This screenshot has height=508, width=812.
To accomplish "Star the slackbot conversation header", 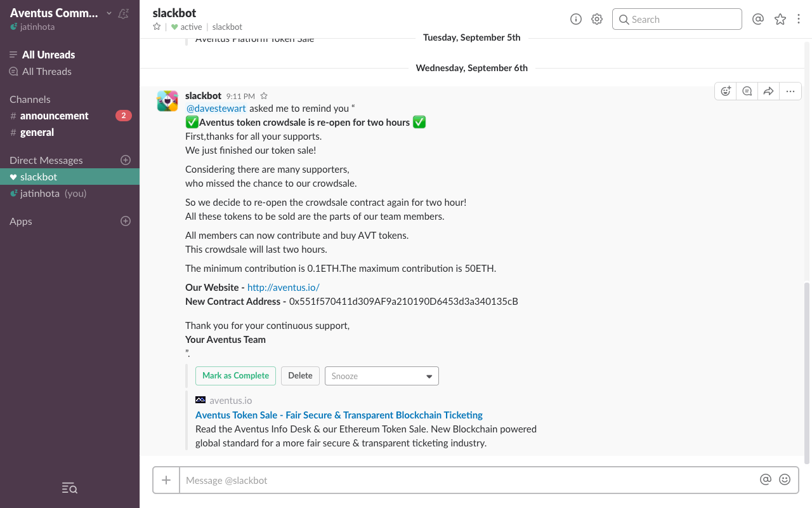I will 156,27.
